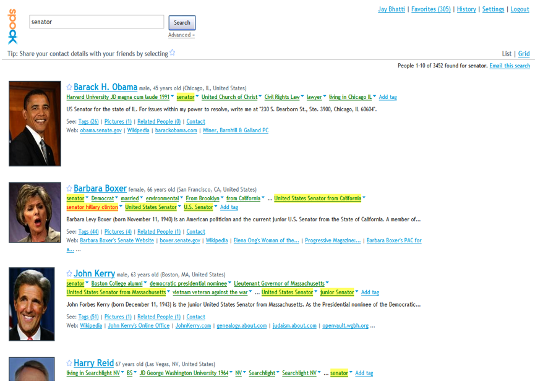The width and height of the screenshot is (535, 392).
Task: Open Jay Bhatti profile link
Action: 392,9
